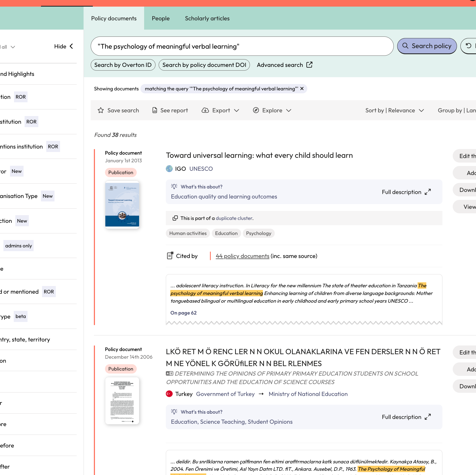The width and height of the screenshot is (476, 475).
Task: Select Search by Overton ID
Action: (123, 65)
